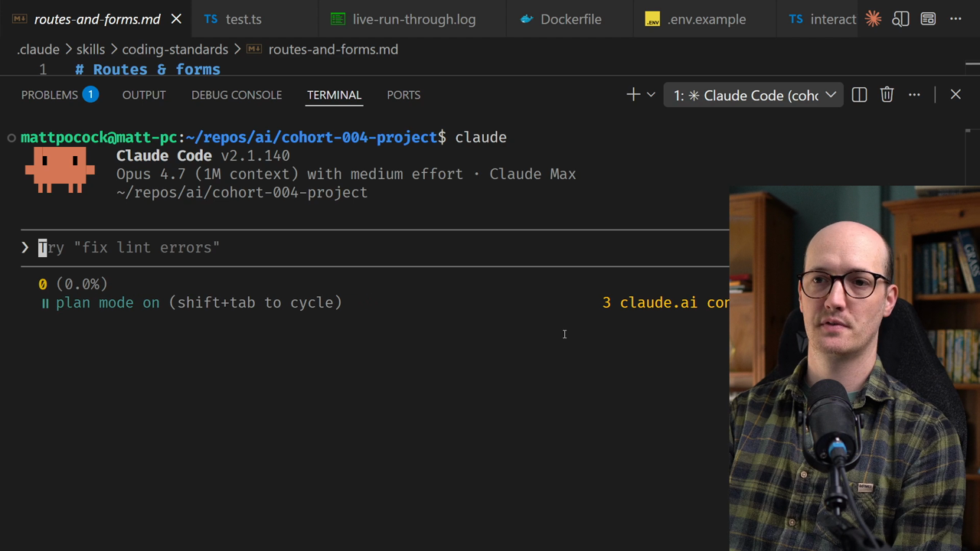Viewport: 980px width, 551px height.
Task: Click the Claude Code starburst icon
Action: (x=873, y=19)
